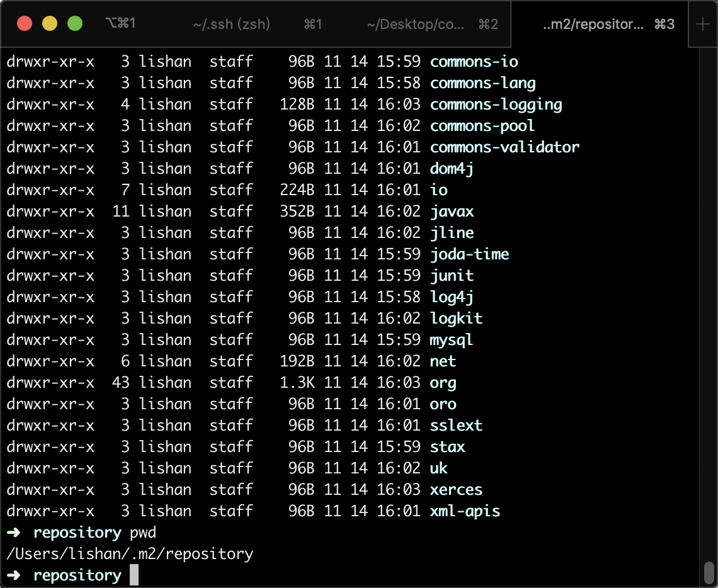Viewport: 718px width, 588px height.
Task: Click the jline directory name
Action: (452, 232)
